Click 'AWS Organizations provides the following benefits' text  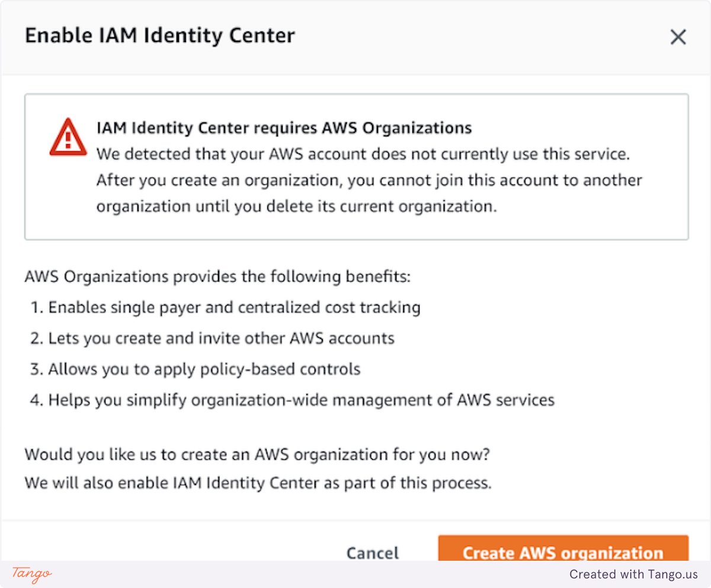click(217, 277)
